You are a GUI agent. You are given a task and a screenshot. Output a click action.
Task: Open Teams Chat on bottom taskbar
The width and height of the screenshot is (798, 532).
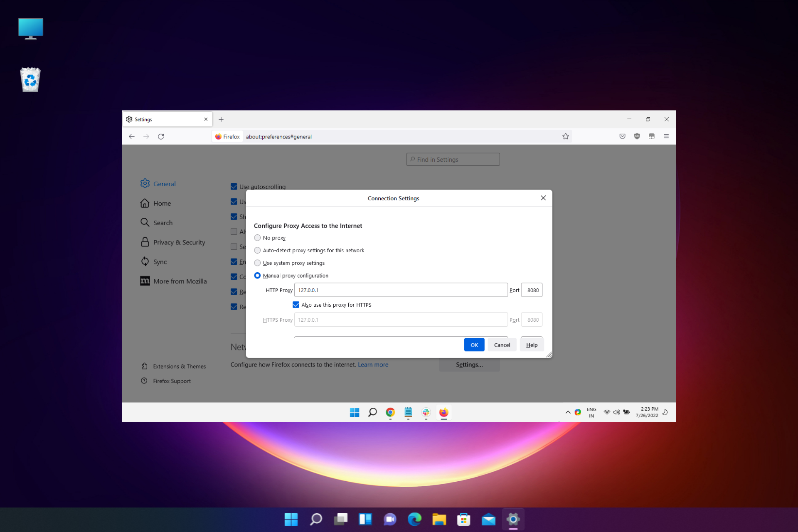(x=390, y=519)
